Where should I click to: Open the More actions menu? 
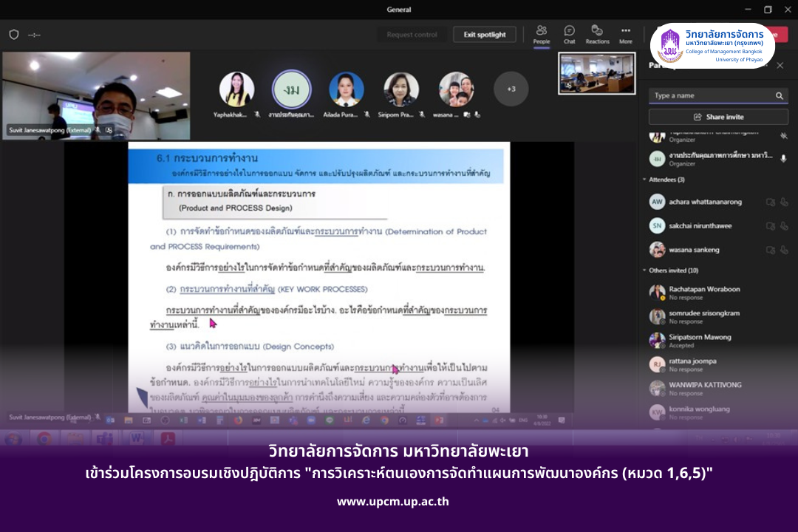626,35
